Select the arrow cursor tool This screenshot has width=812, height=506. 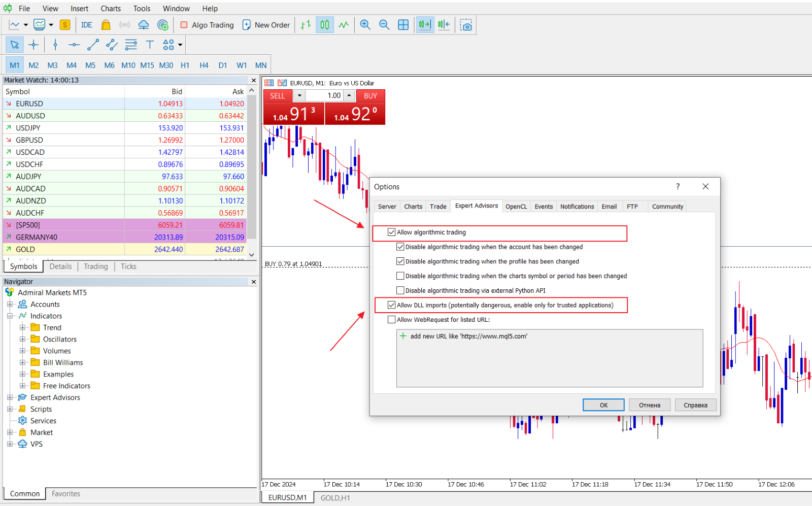click(15, 45)
